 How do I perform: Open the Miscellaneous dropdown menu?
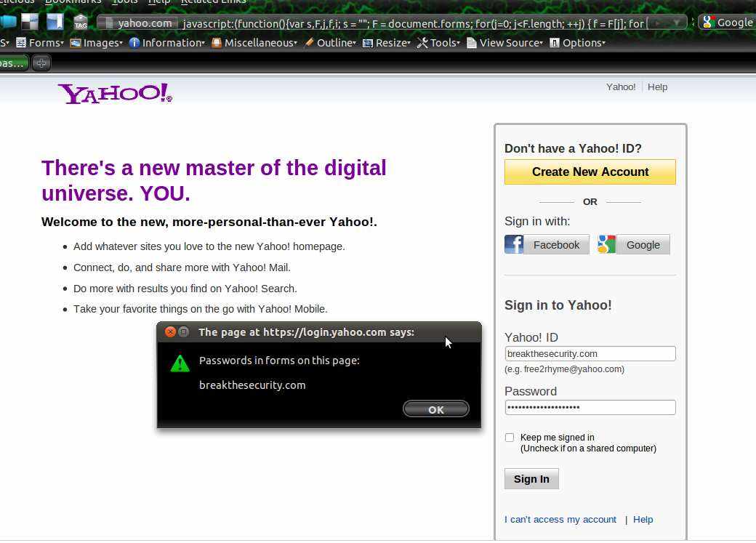(x=254, y=43)
